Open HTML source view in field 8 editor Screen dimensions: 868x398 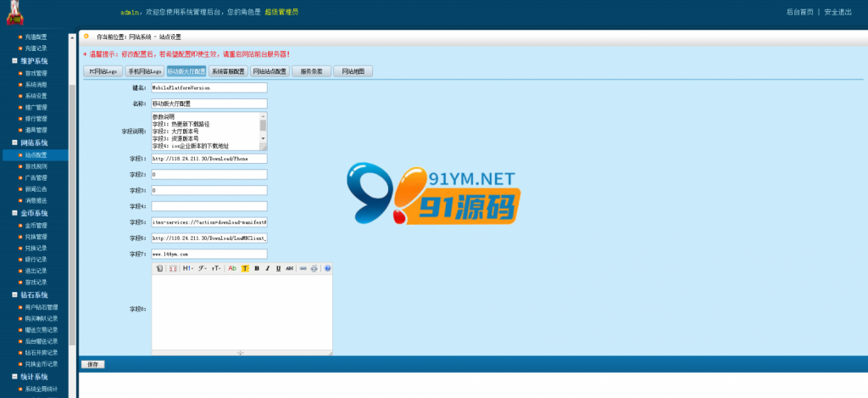pyautogui.click(x=159, y=268)
